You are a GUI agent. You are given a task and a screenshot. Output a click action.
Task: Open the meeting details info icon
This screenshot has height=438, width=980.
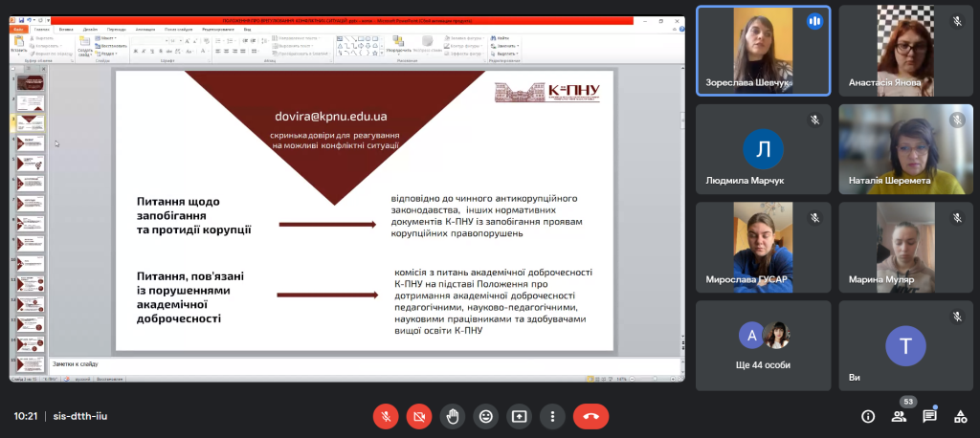tap(868, 416)
